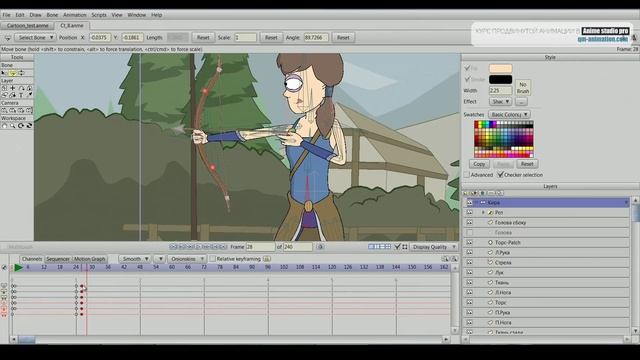Click the Fill color swatch
Image resolution: width=640 pixels, height=360 pixels.
coord(500,68)
